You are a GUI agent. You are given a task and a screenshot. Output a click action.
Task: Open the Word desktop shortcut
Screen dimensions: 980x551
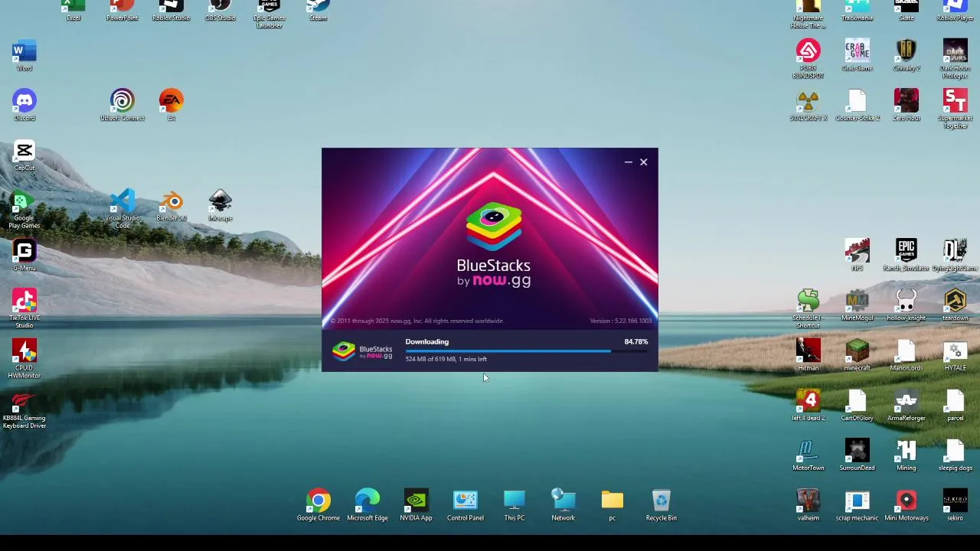tap(24, 56)
